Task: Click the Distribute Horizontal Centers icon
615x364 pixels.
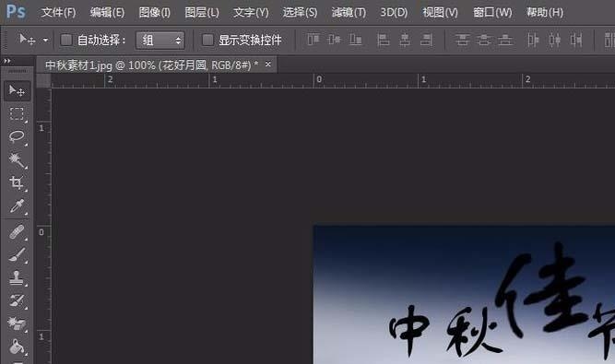Action: pos(554,40)
